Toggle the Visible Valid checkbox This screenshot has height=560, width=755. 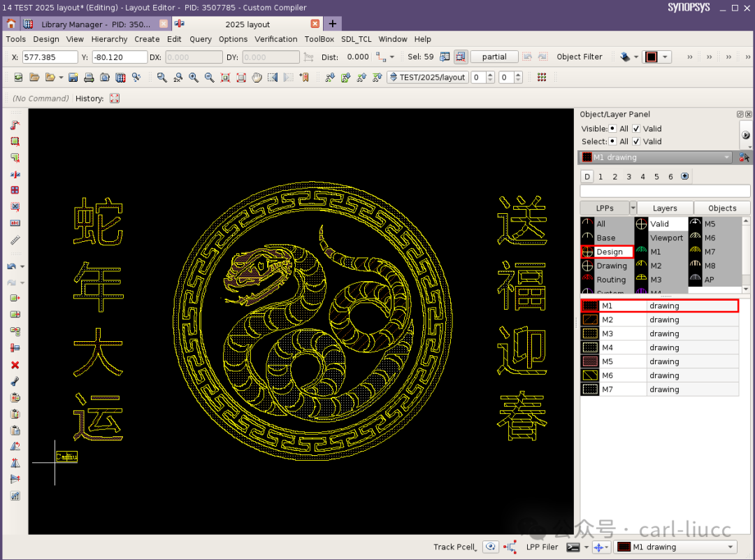click(x=636, y=129)
